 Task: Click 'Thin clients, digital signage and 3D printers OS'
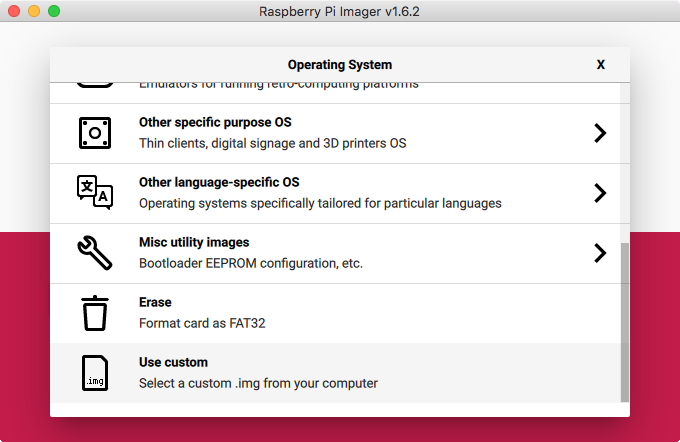(x=272, y=143)
